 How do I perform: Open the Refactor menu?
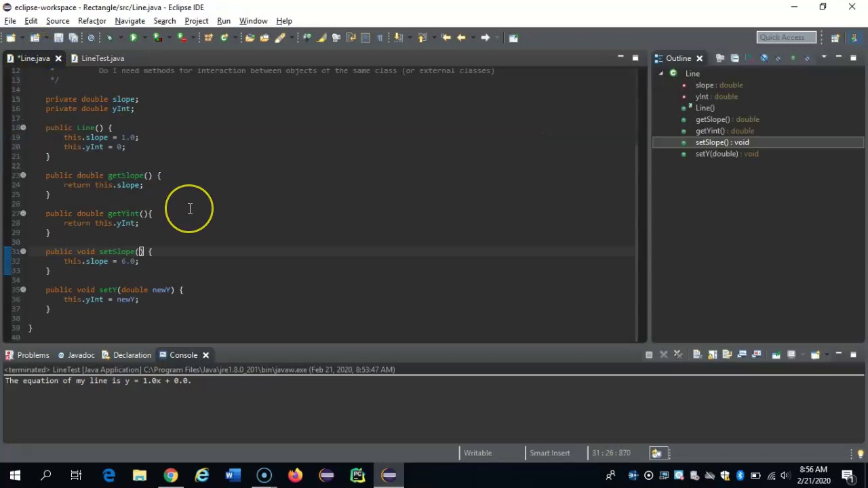(92, 21)
